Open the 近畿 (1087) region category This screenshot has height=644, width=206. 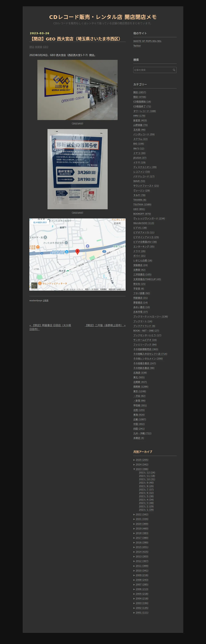click(x=140, y=419)
